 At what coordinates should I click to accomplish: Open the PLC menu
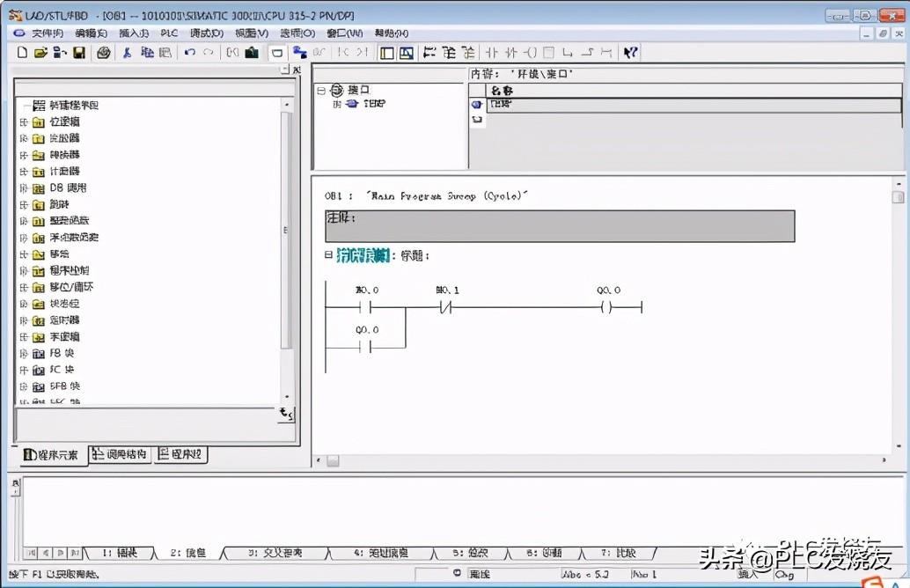coord(169,33)
